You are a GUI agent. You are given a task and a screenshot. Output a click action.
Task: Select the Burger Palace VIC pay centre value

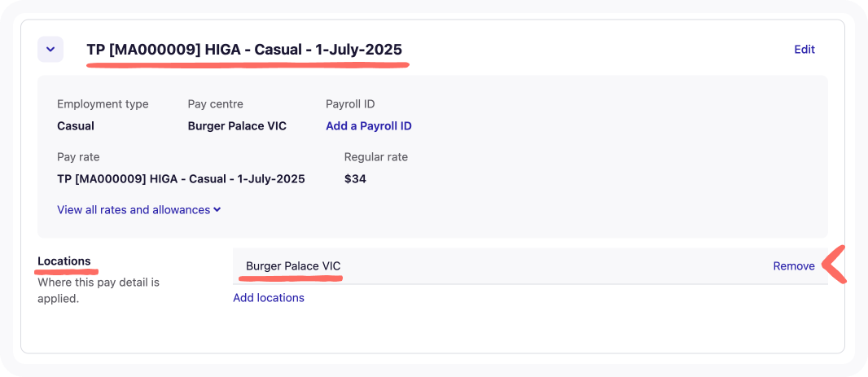pyautogui.click(x=237, y=126)
